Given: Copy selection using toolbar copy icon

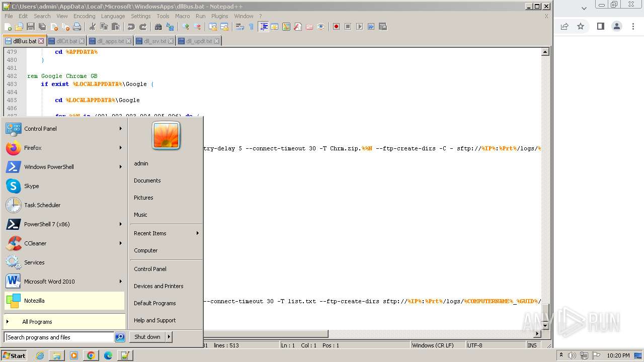Looking at the screenshot, I should tap(104, 27).
